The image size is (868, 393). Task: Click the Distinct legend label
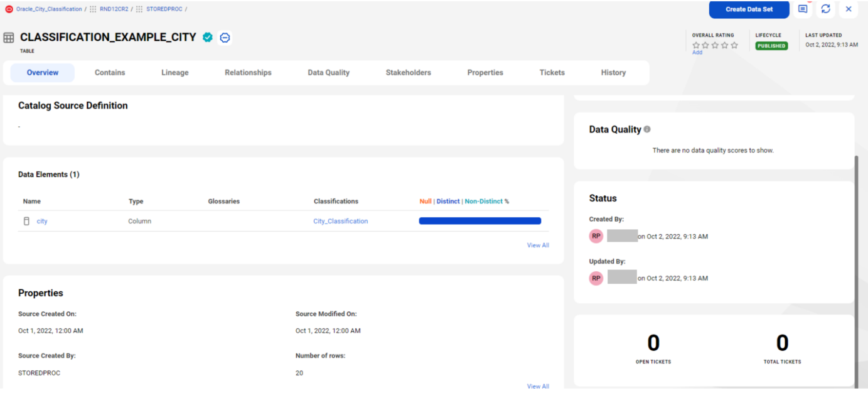[448, 202]
